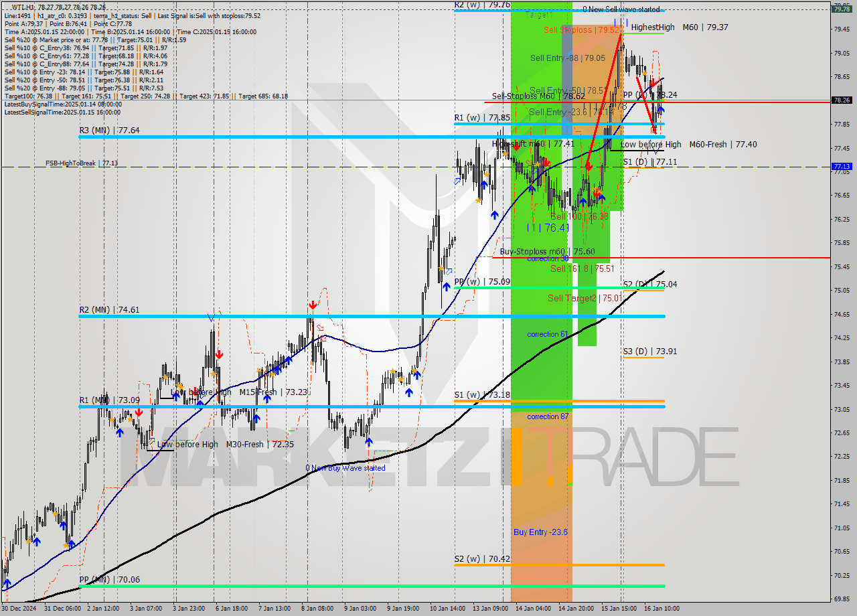Image resolution: width=857 pixels, height=616 pixels.
Task: Click the 'correction 61' label
Action: point(548,334)
